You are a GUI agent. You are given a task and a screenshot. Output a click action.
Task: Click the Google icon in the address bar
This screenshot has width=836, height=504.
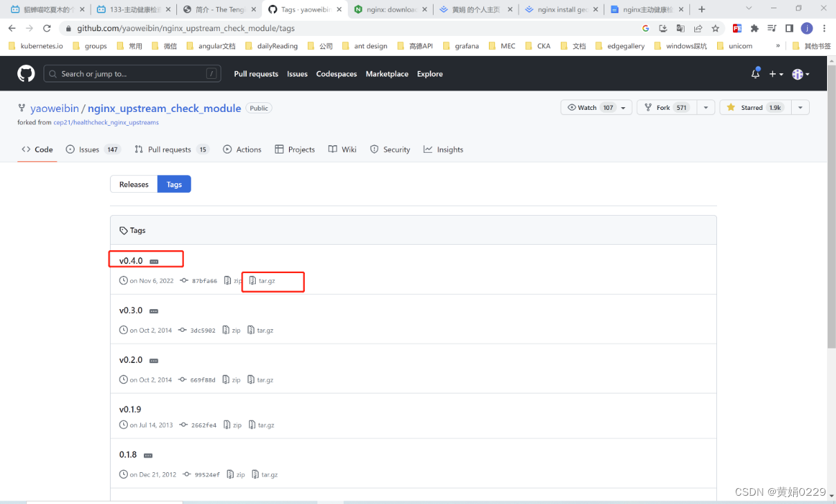tap(646, 28)
